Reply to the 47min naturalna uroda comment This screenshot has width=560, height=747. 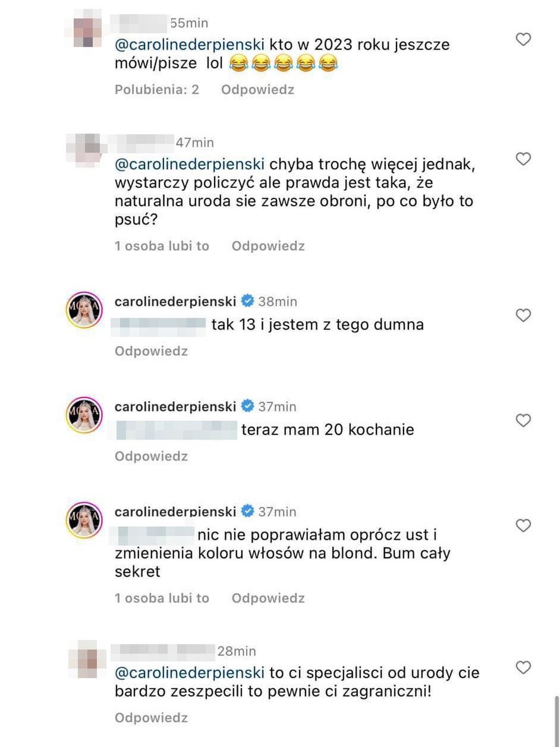(x=268, y=246)
